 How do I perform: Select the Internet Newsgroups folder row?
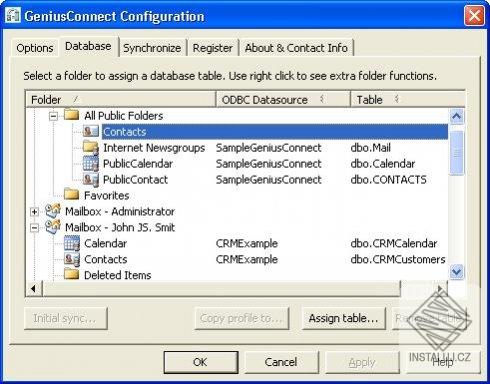(x=154, y=147)
